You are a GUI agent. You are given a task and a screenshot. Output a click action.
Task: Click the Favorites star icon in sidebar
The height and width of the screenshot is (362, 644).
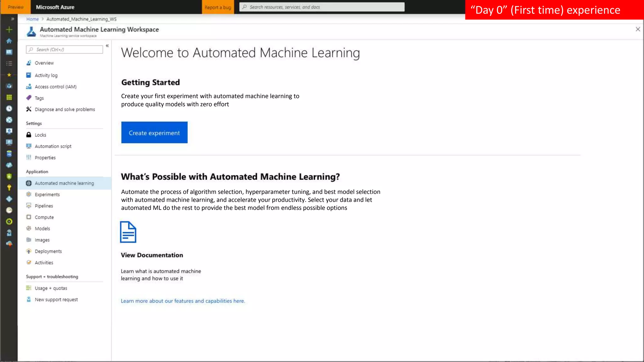pos(9,75)
